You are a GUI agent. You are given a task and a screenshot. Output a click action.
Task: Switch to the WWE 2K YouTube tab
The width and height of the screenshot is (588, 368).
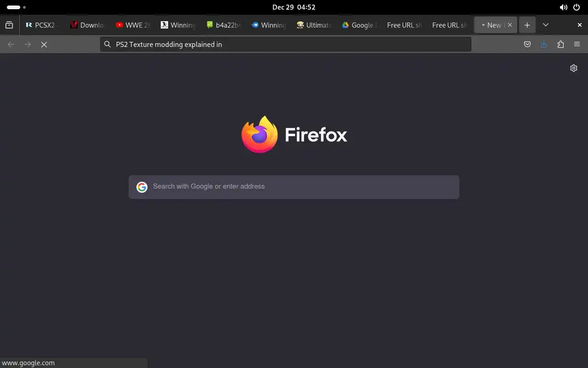pos(132,25)
